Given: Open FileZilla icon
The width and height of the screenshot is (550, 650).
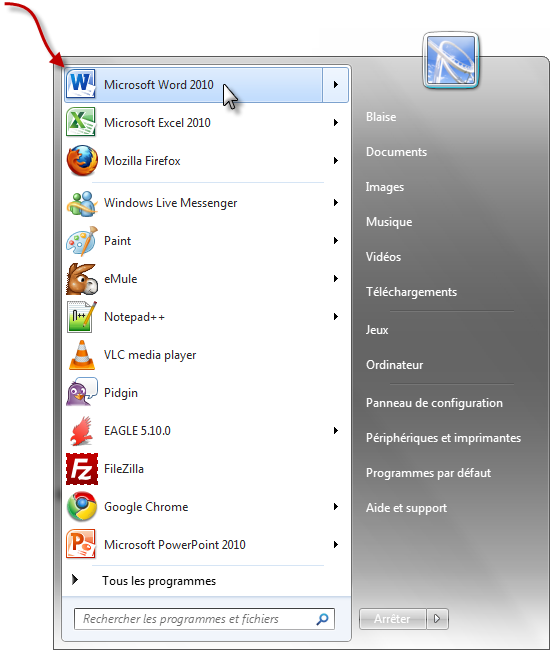Looking at the screenshot, I should pyautogui.click(x=82, y=469).
